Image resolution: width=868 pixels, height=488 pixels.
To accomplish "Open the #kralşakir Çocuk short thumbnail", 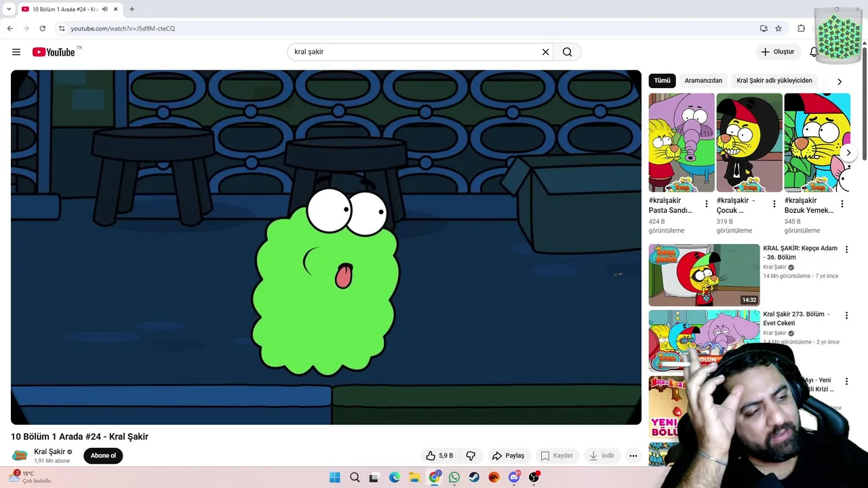I will (749, 142).
